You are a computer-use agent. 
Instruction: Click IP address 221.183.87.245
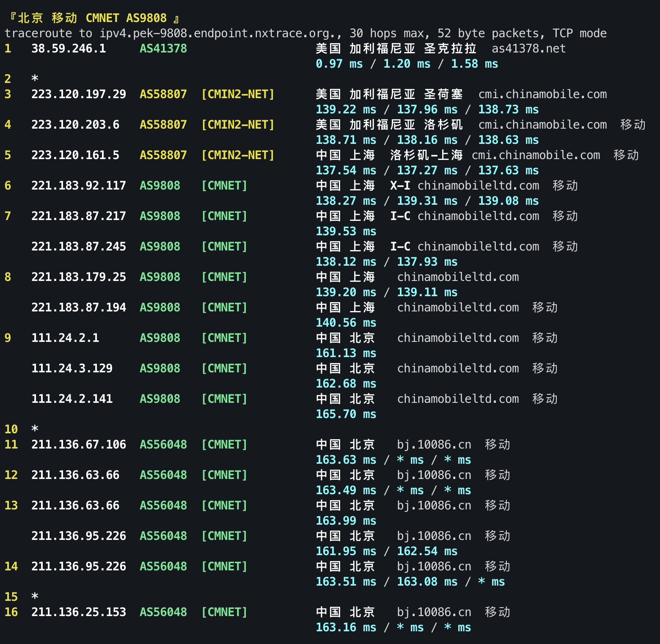point(79,247)
